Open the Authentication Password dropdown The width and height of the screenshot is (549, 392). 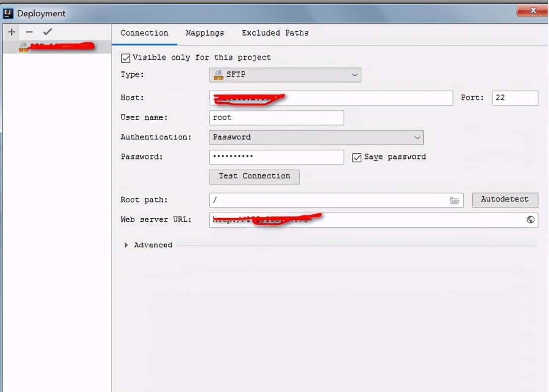(316, 137)
